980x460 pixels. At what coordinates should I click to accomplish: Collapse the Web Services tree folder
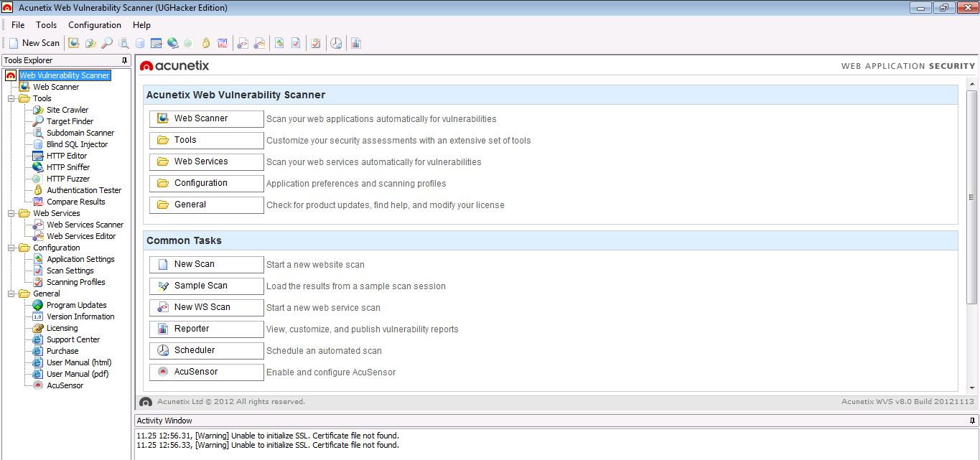[x=11, y=213]
